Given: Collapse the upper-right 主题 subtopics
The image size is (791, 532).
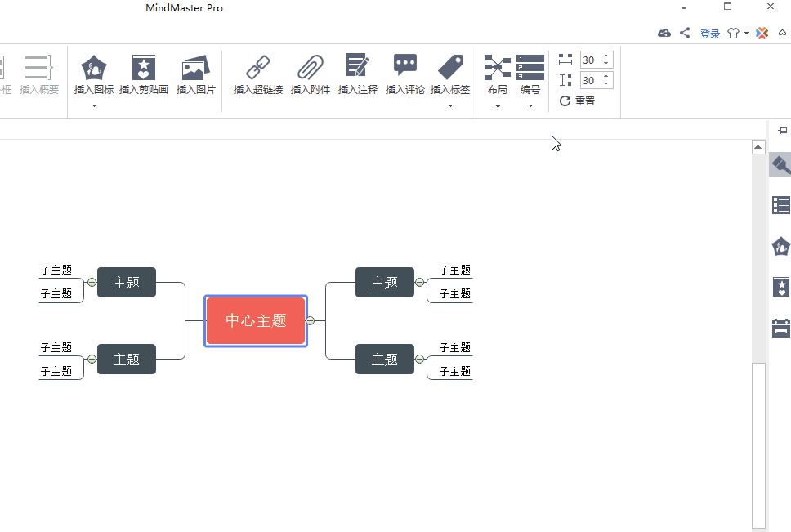Looking at the screenshot, I should point(419,283).
